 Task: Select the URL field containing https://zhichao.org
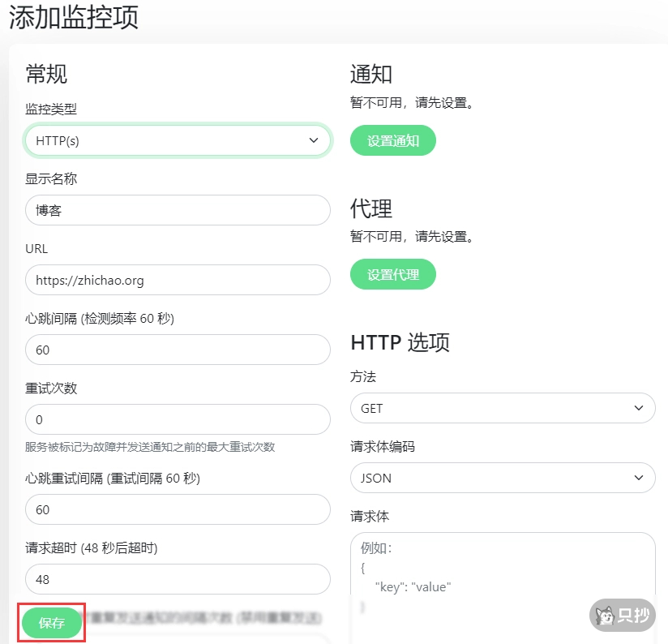178,279
